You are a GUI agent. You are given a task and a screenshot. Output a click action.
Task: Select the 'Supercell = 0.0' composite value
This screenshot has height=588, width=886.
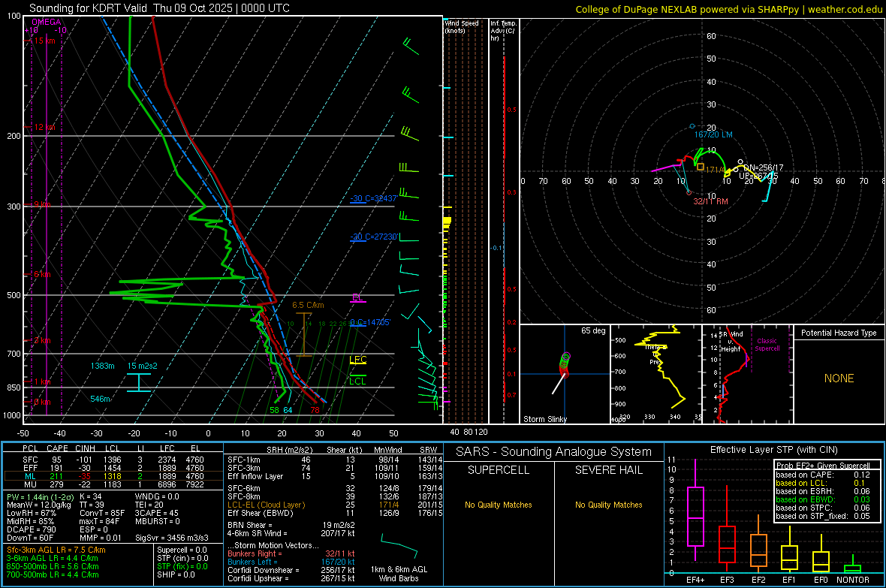182,550
